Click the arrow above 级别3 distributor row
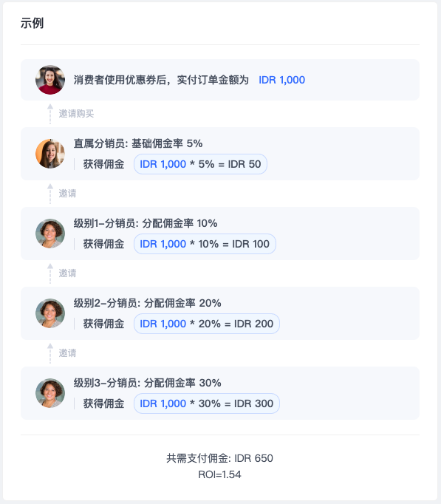441x504 pixels. click(50, 353)
